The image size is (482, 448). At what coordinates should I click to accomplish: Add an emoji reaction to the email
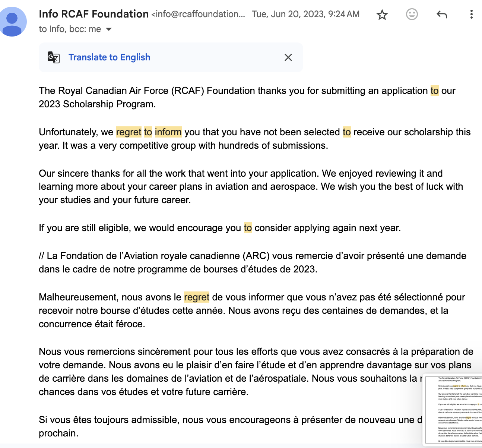tap(412, 15)
